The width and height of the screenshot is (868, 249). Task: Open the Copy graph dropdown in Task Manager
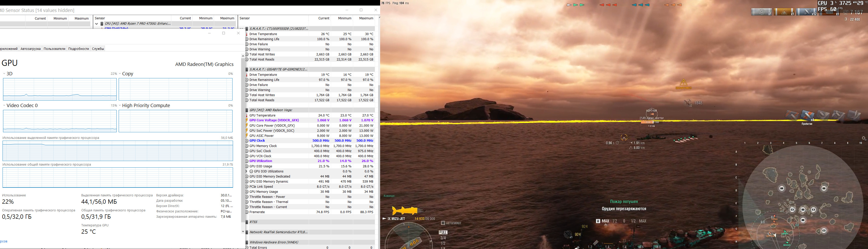coord(120,74)
